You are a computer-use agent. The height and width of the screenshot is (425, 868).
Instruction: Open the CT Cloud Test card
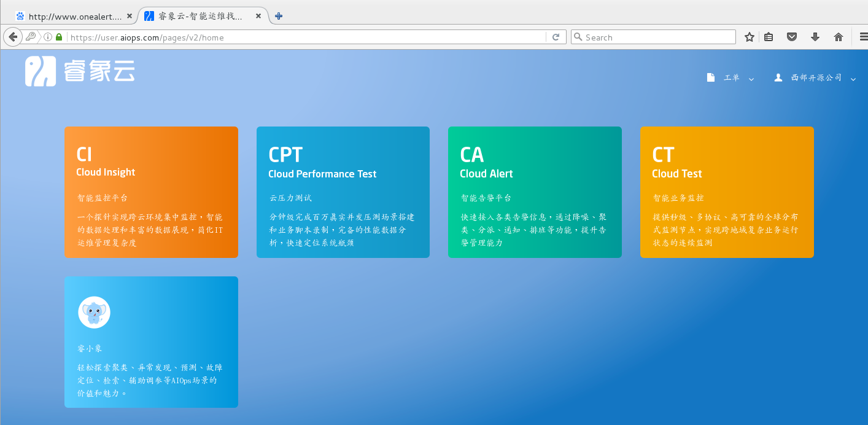tap(727, 192)
